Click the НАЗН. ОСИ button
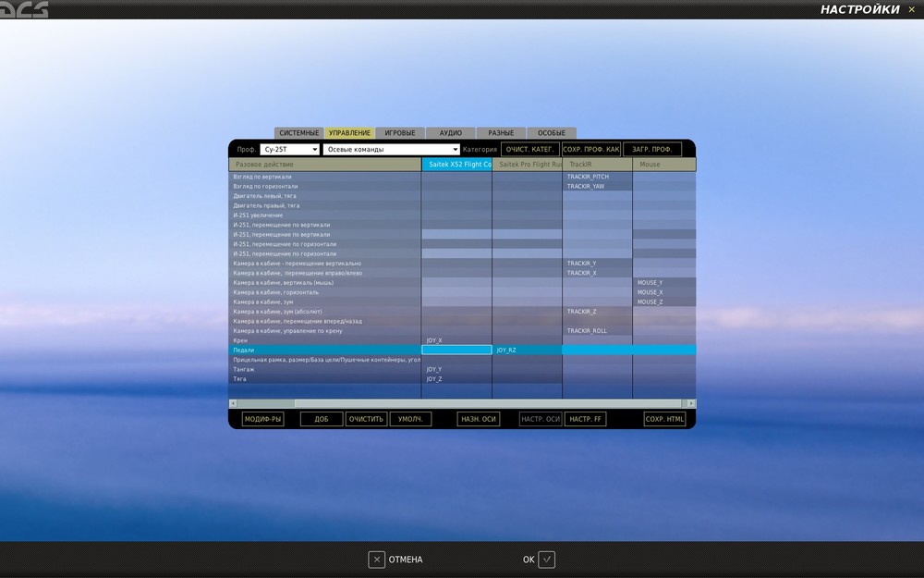Screen dimensions: 924x578 click(x=479, y=419)
